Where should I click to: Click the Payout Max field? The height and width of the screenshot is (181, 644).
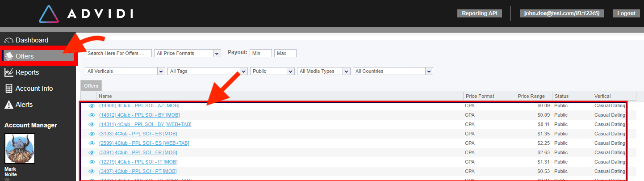pos(285,53)
